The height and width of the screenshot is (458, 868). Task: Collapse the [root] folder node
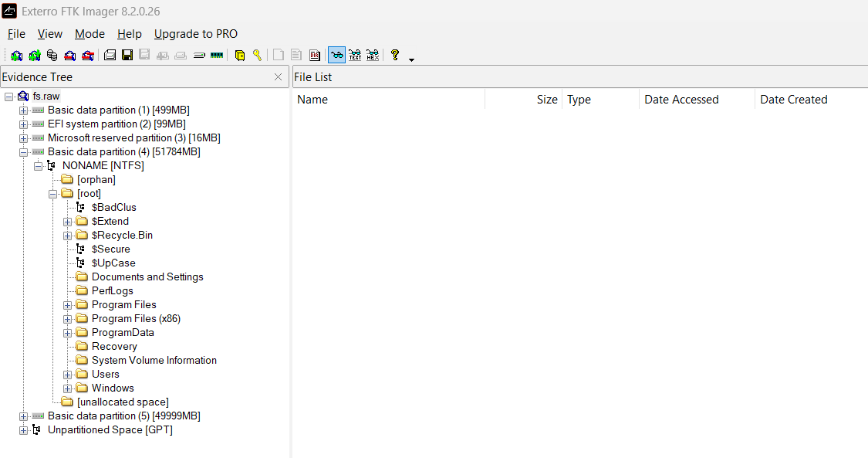(x=53, y=194)
